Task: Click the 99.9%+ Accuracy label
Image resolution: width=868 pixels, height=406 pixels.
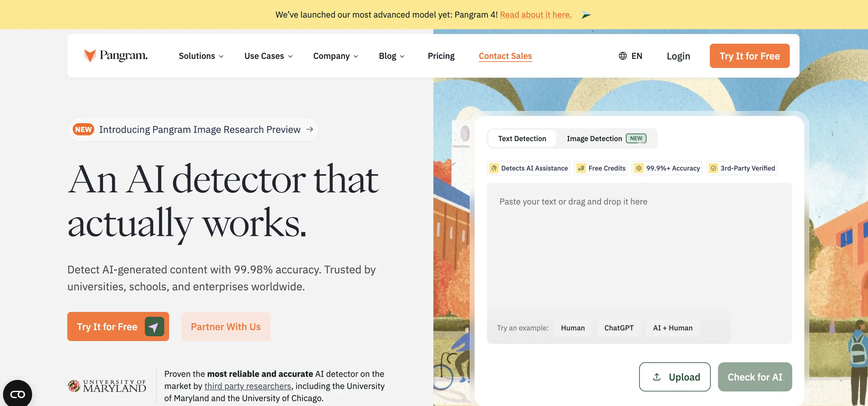Action: click(x=673, y=168)
